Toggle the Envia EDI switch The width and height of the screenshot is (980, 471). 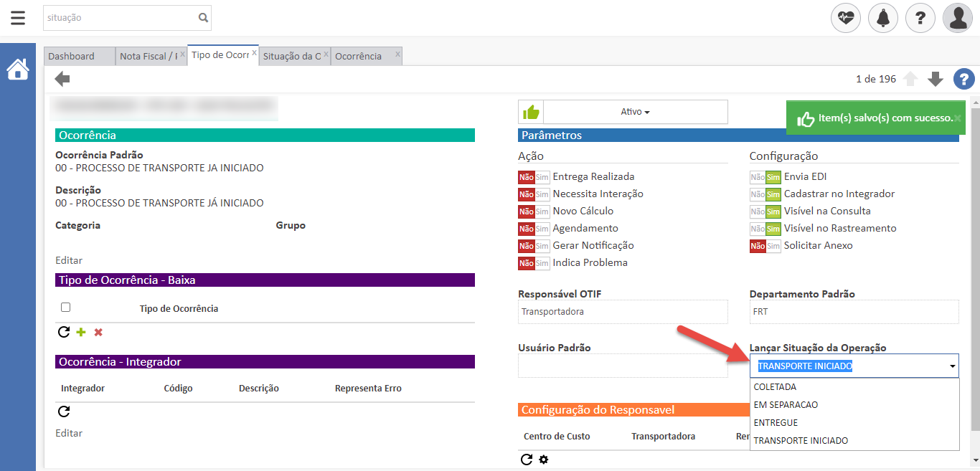coord(765,176)
